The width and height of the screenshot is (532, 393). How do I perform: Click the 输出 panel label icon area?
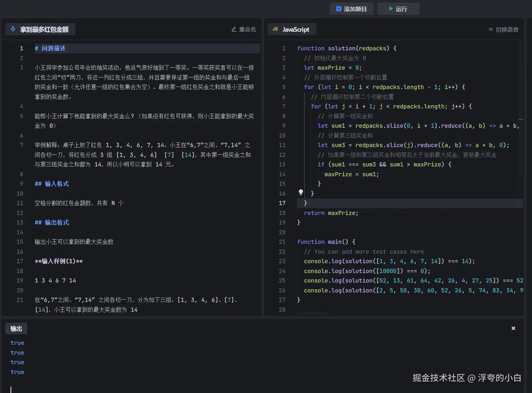tap(16, 328)
